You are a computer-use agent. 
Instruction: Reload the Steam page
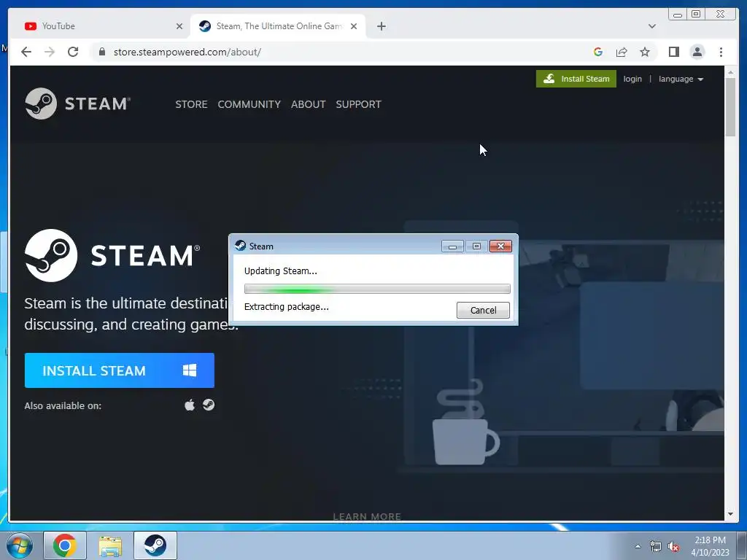pos(73,52)
